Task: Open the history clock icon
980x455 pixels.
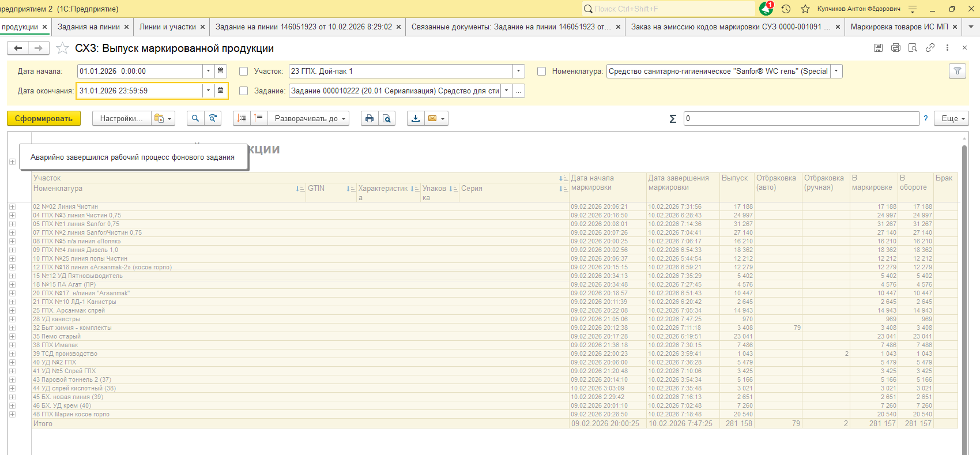Action: point(786,9)
